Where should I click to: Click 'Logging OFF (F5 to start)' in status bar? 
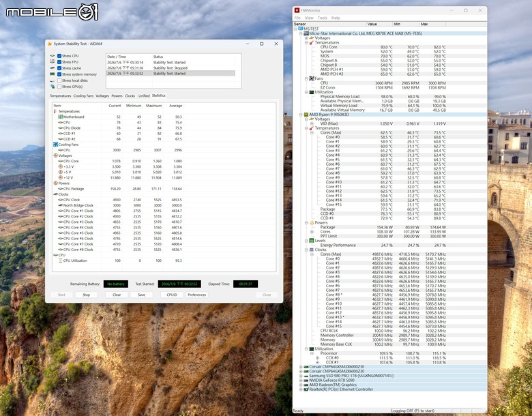point(413,411)
